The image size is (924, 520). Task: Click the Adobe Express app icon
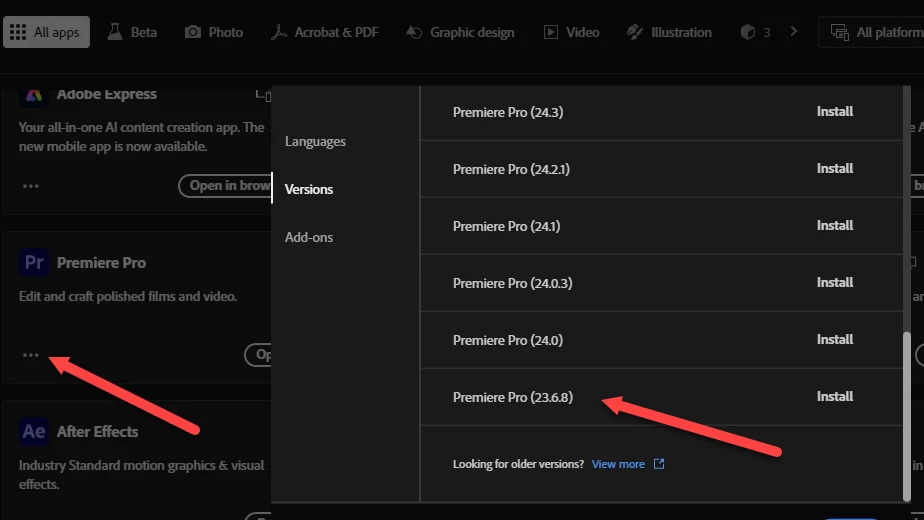point(34,96)
